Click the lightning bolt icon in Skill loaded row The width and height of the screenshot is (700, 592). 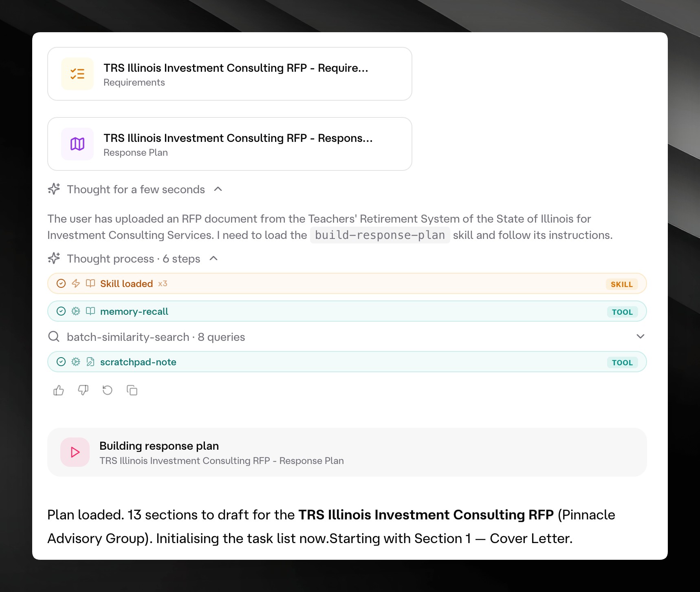tap(76, 283)
